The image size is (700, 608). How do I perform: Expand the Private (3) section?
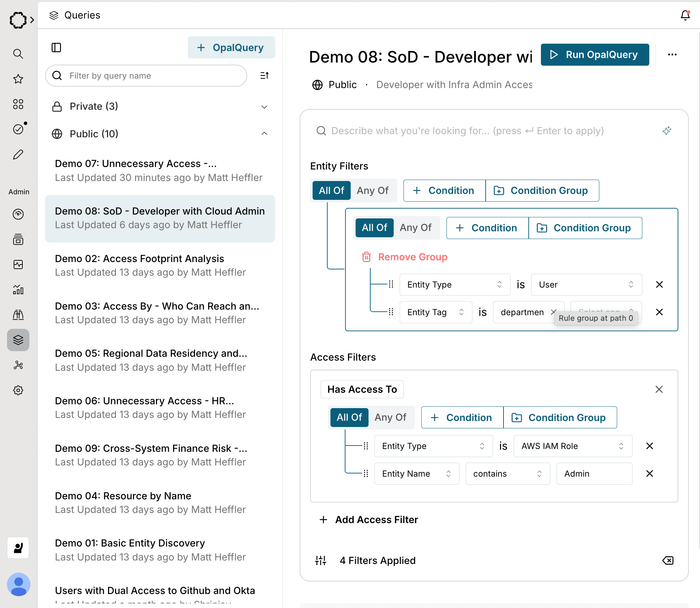coord(264,107)
